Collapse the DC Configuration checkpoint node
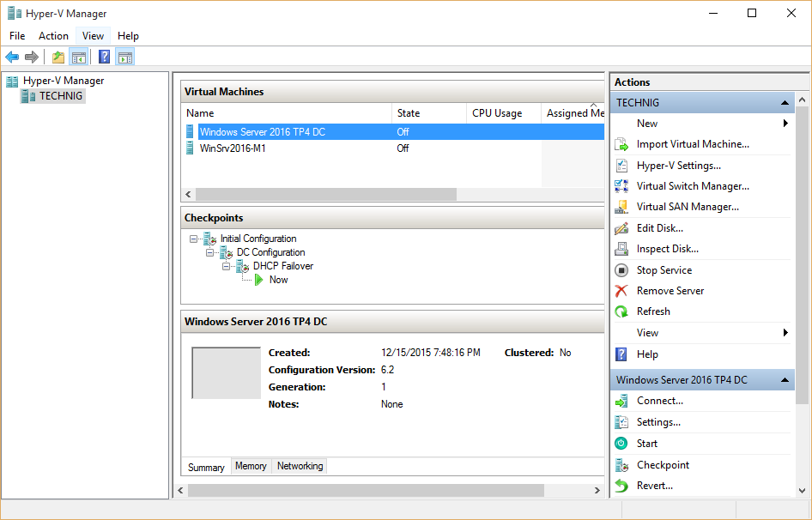The image size is (812, 520). (x=209, y=253)
